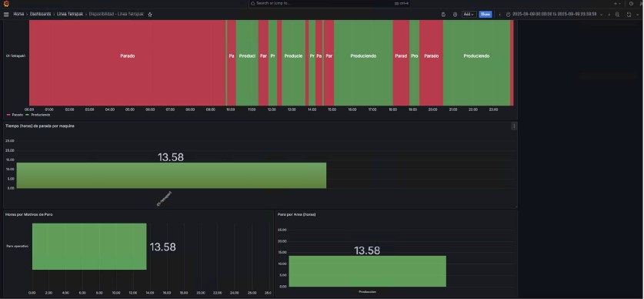Navigate to Linea Tetrapak breadcrumb
The width and height of the screenshot is (644, 299).
70,14
